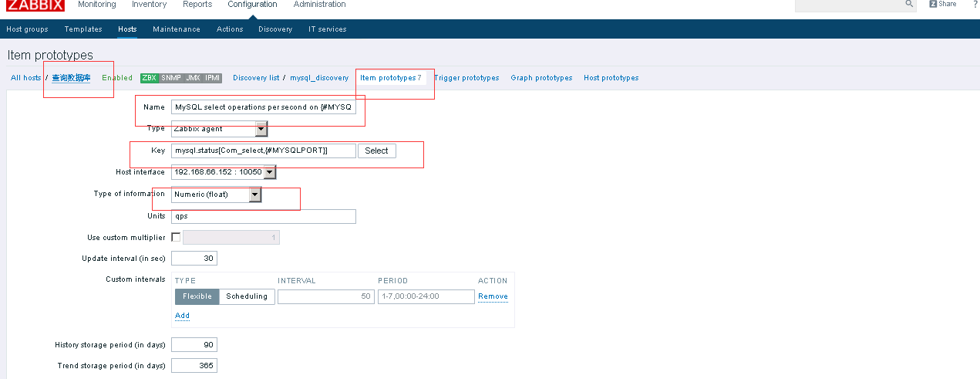Image resolution: width=980 pixels, height=379 pixels.
Task: Click into the Units field
Action: click(x=264, y=216)
